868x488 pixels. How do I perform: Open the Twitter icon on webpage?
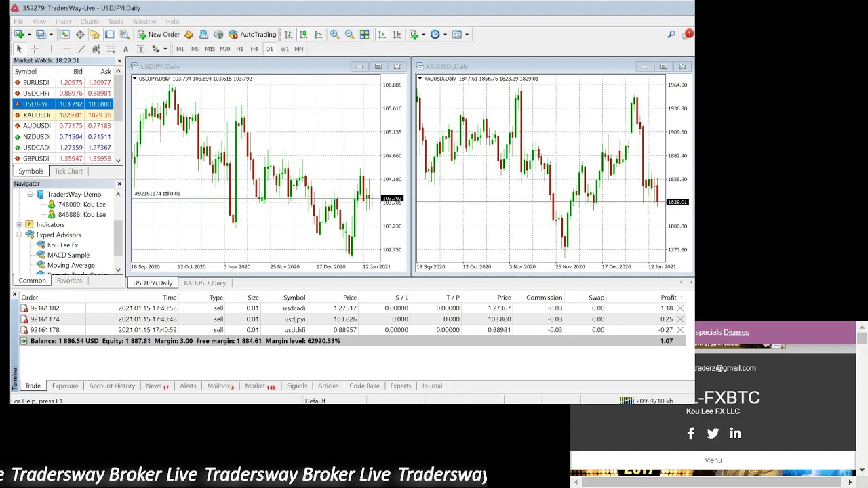tap(713, 434)
